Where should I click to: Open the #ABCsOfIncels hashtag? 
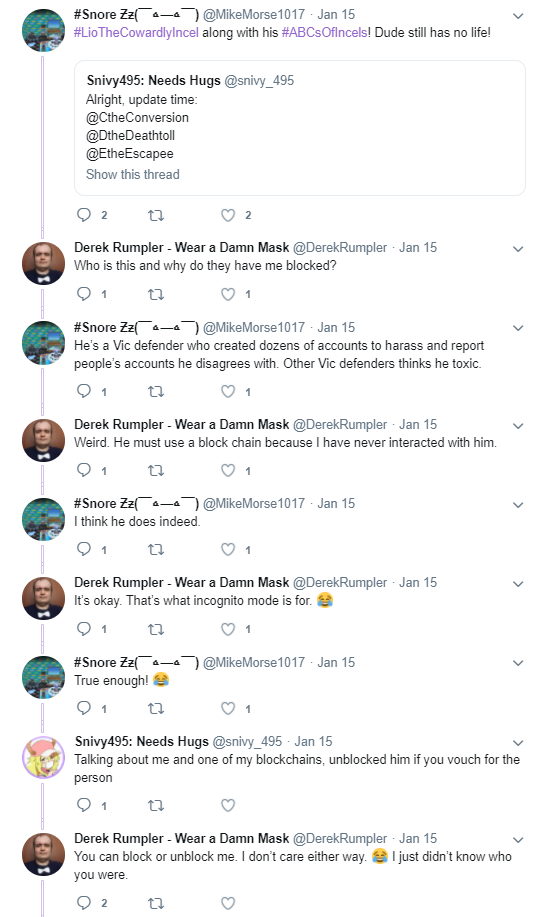click(325, 33)
